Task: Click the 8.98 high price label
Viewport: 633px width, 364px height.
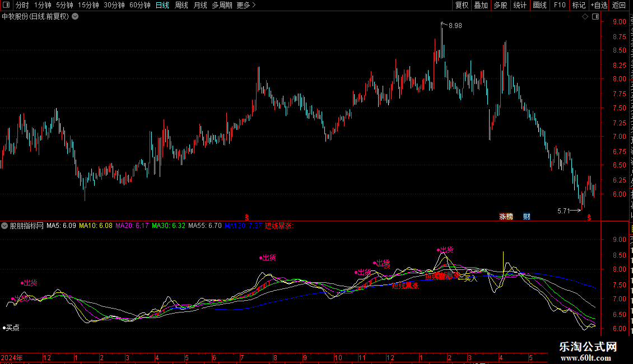Action: coord(455,25)
